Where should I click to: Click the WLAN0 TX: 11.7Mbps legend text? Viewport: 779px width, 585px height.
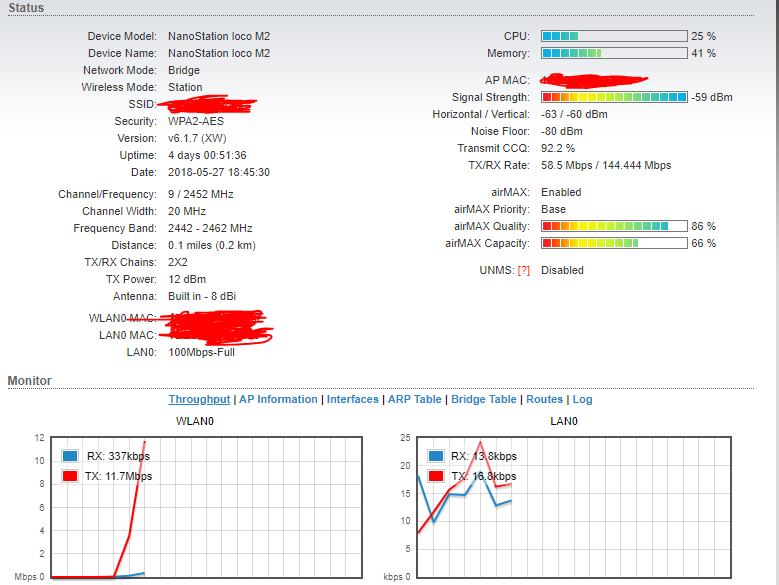119,476
